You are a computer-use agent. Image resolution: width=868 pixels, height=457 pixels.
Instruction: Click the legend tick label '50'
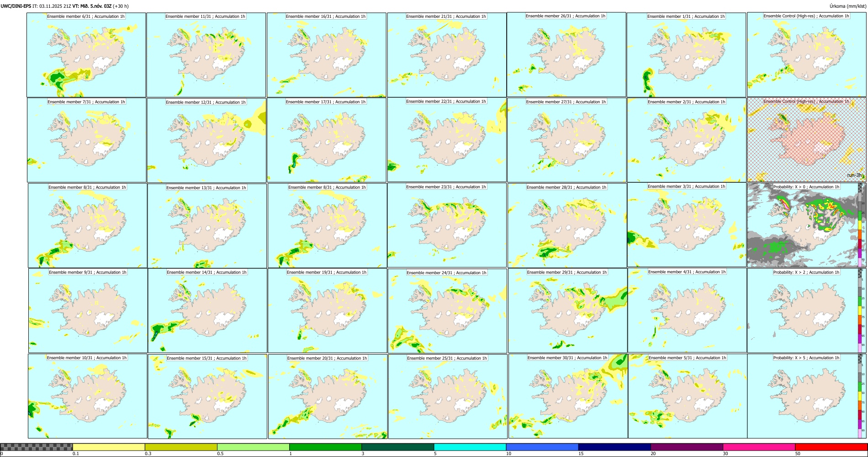pyautogui.click(x=797, y=454)
